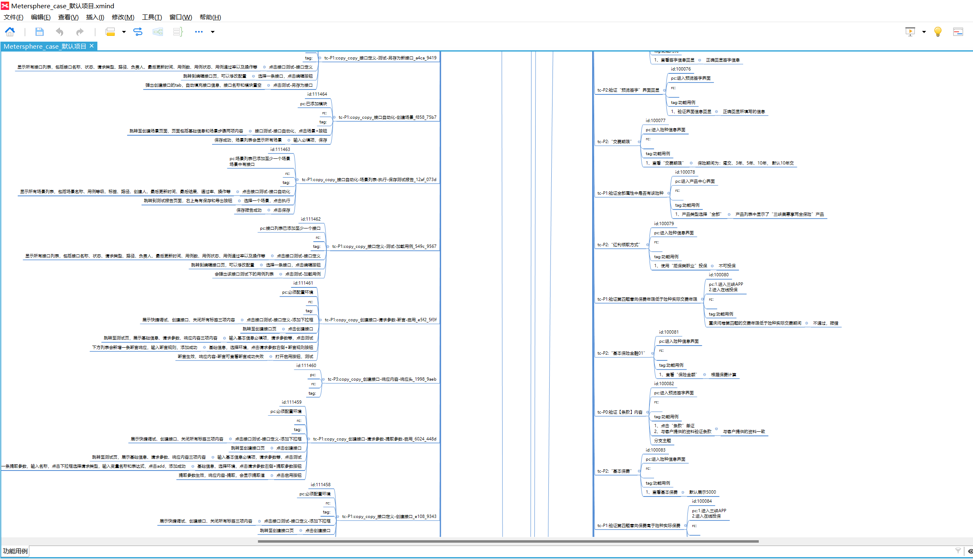Click the Home icon in toolbar

click(x=10, y=32)
